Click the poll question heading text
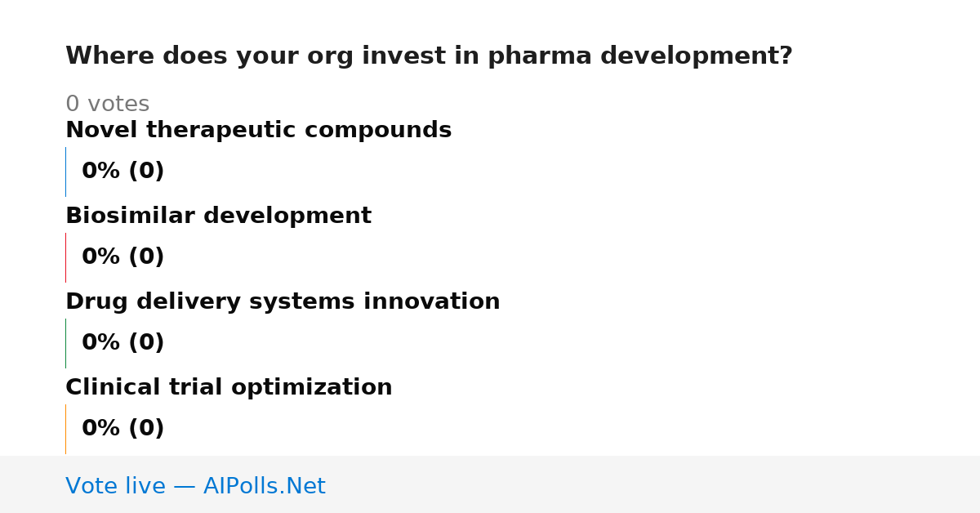Image resolution: width=980 pixels, height=513 pixels. pyautogui.click(x=429, y=56)
